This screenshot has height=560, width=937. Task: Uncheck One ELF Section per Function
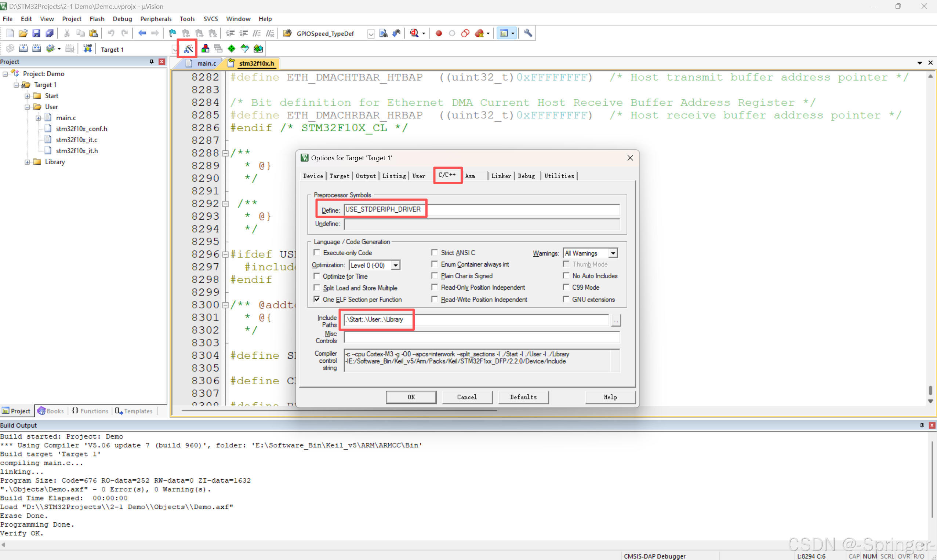point(317,299)
